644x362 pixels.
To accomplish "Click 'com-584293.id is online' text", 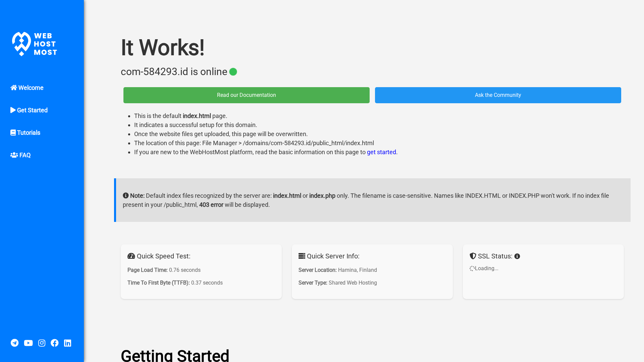I will [x=174, y=72].
